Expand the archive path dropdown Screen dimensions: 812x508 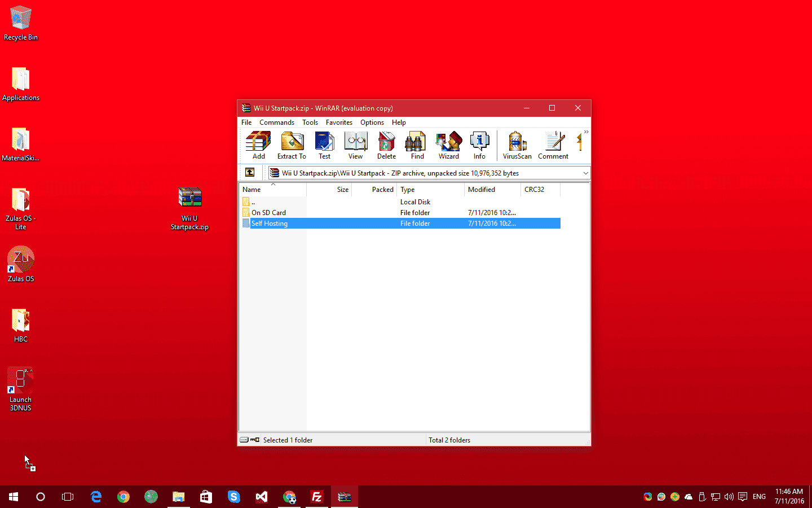tap(585, 173)
